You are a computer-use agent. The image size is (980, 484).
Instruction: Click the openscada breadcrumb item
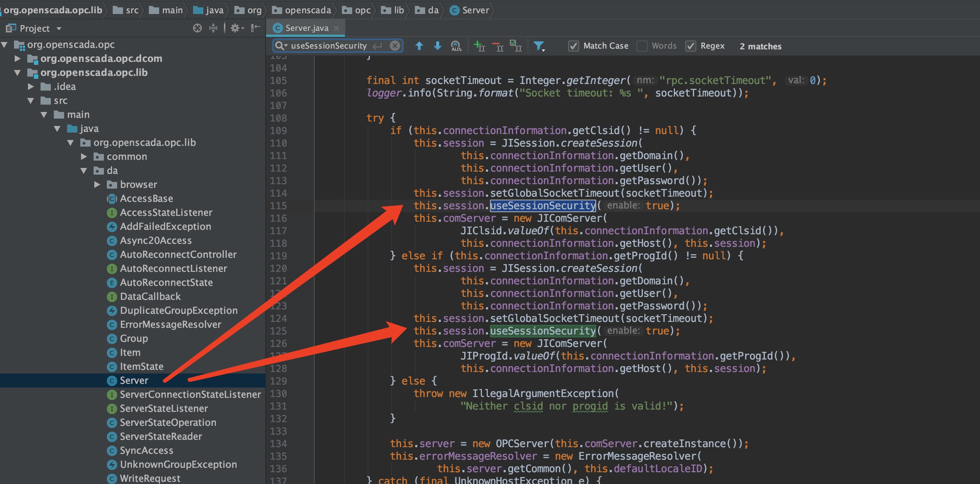click(307, 10)
